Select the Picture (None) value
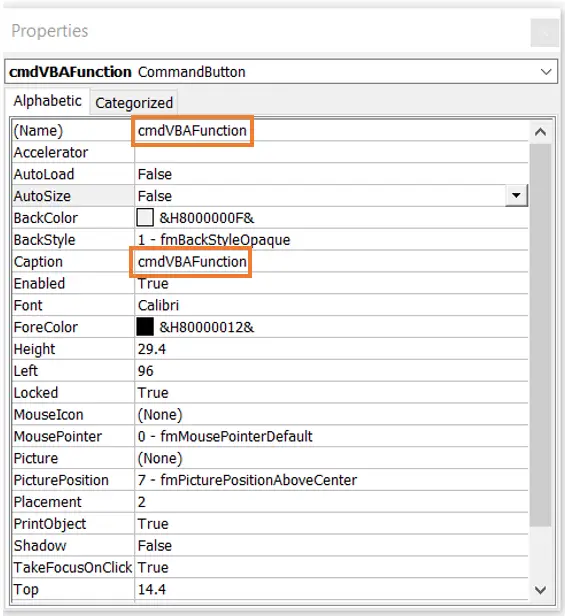The height and width of the screenshot is (616, 565). (x=160, y=458)
